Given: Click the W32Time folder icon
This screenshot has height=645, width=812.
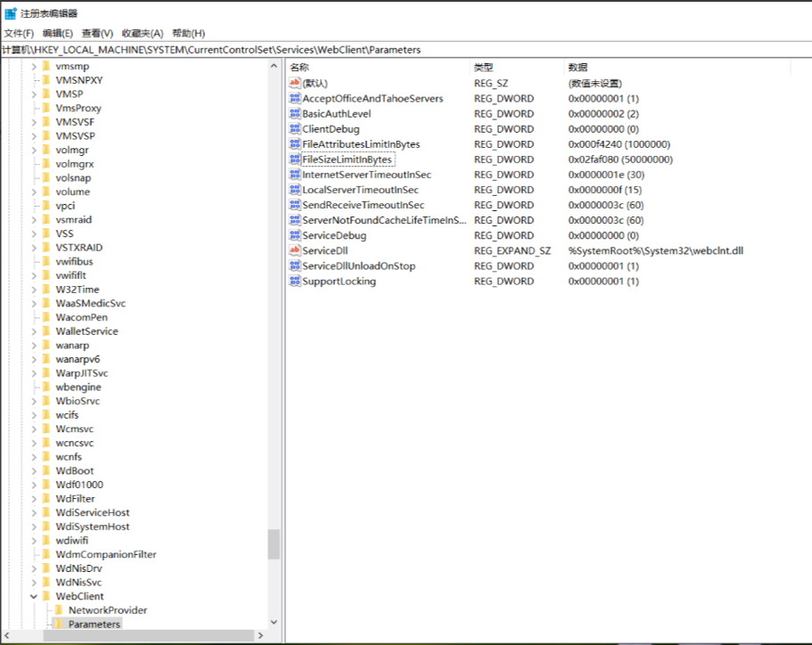Looking at the screenshot, I should [x=47, y=290].
